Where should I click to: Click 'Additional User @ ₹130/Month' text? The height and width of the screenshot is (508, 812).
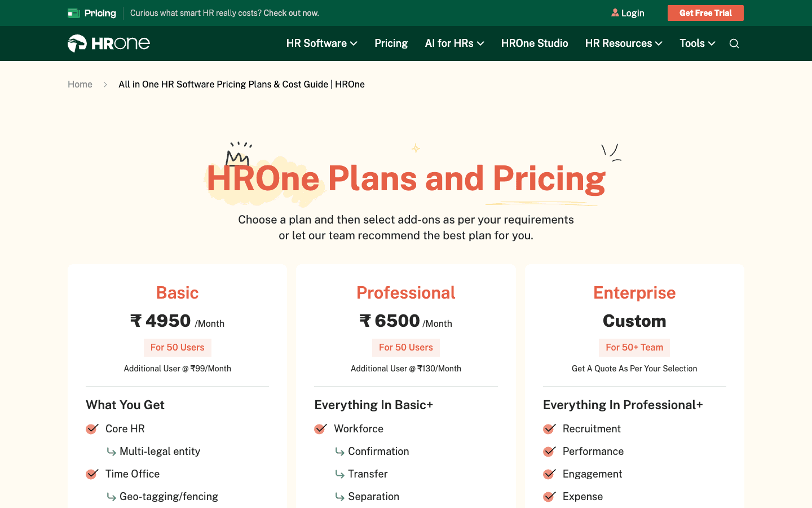[x=406, y=369]
